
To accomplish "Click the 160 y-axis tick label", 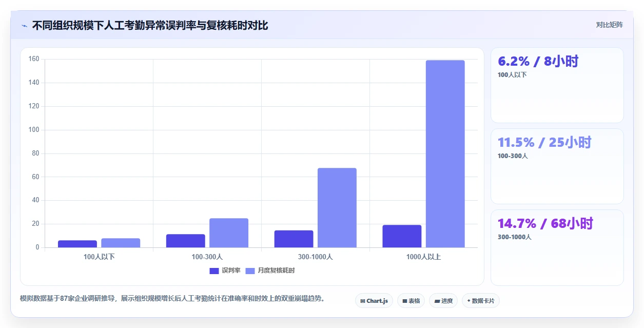I will tap(34, 59).
